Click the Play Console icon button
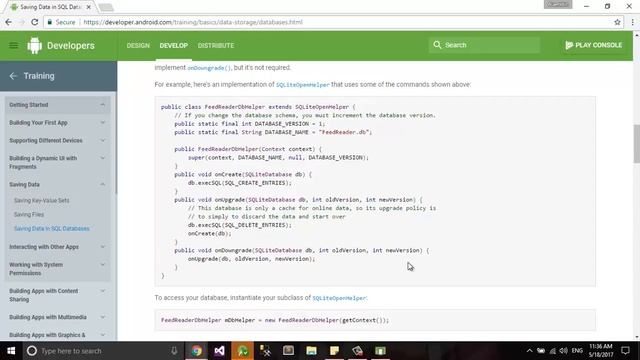 click(x=593, y=45)
